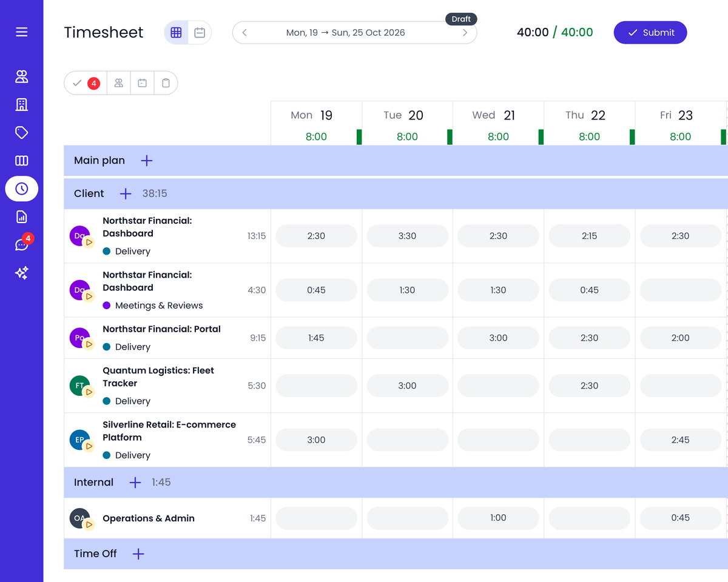
Task: Edit Monday 2:30 entry for Dashboard Delivery
Action: pyautogui.click(x=316, y=236)
